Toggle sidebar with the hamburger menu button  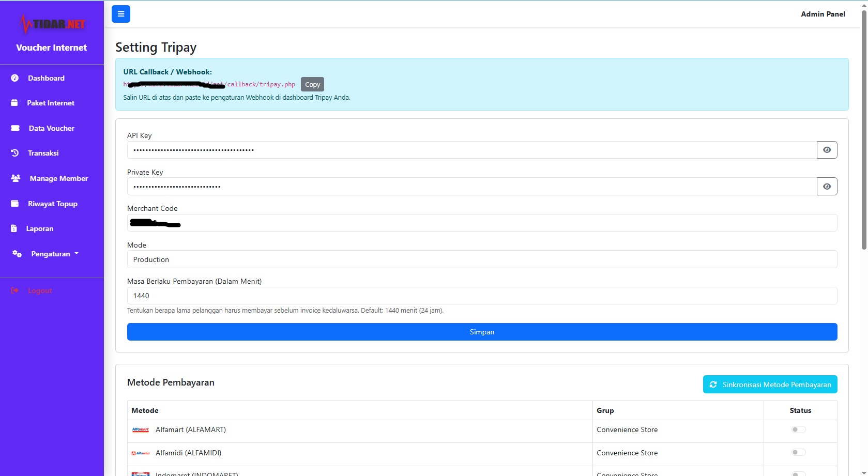[121, 14]
